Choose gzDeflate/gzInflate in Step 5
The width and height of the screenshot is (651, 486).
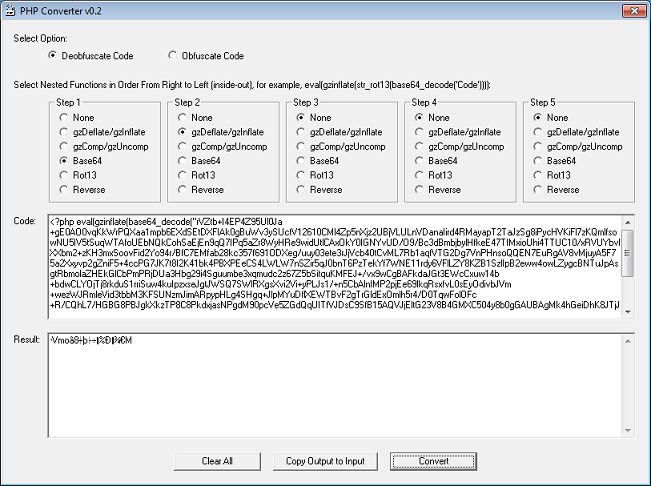tap(537, 132)
